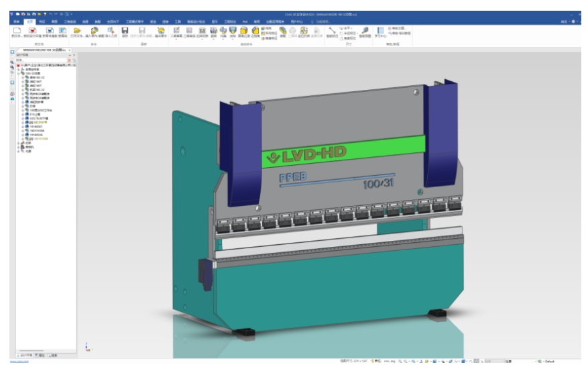The height and width of the screenshot is (373, 588).
Task: Open the 菜单 menu tab
Action: pyautogui.click(x=16, y=21)
